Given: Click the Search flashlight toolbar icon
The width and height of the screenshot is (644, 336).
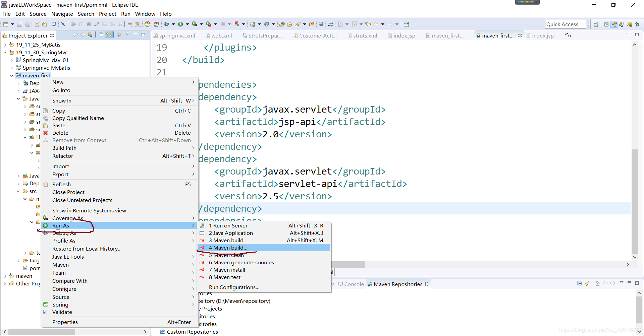Looking at the screenshot, I should pos(298,24).
